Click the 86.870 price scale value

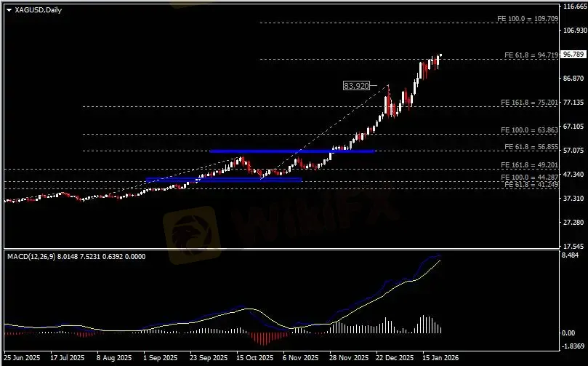(x=573, y=79)
